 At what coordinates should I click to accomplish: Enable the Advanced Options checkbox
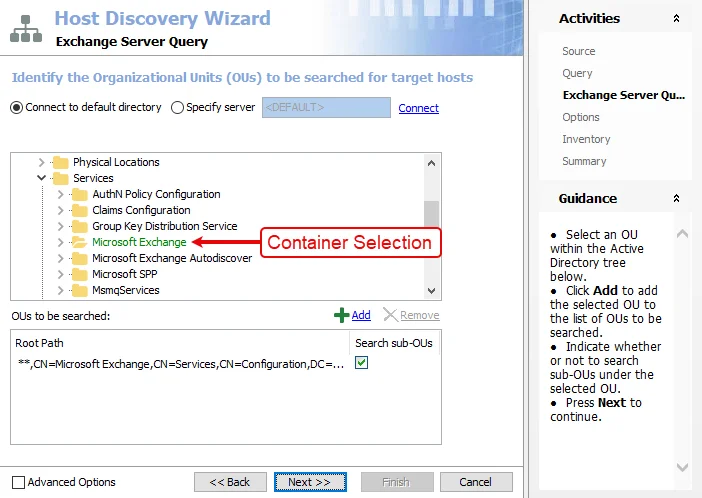(x=18, y=482)
